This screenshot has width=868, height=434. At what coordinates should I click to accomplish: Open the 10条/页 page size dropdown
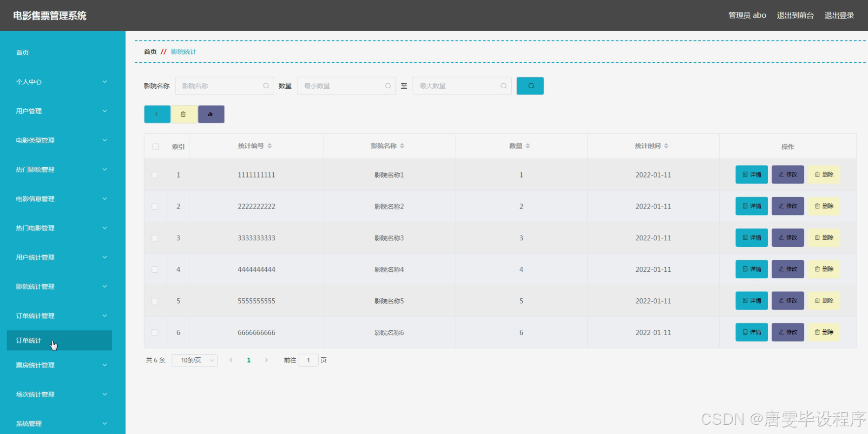coord(195,360)
